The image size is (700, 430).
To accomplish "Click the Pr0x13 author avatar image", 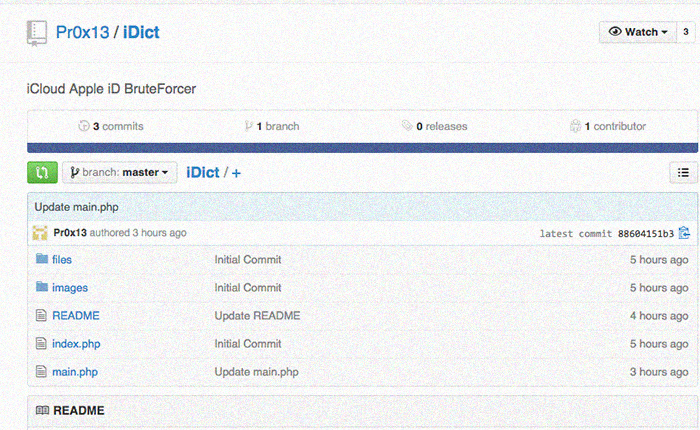I will [x=40, y=233].
